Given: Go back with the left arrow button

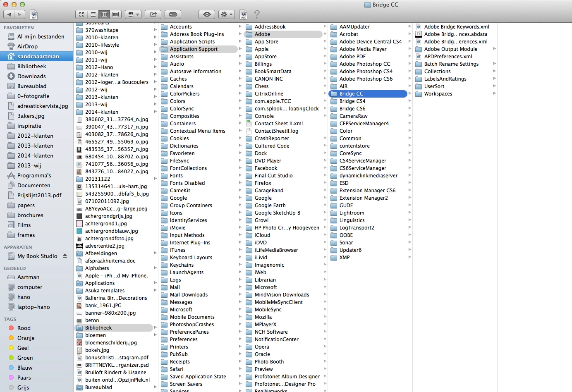Looking at the screenshot, I should coord(9,14).
